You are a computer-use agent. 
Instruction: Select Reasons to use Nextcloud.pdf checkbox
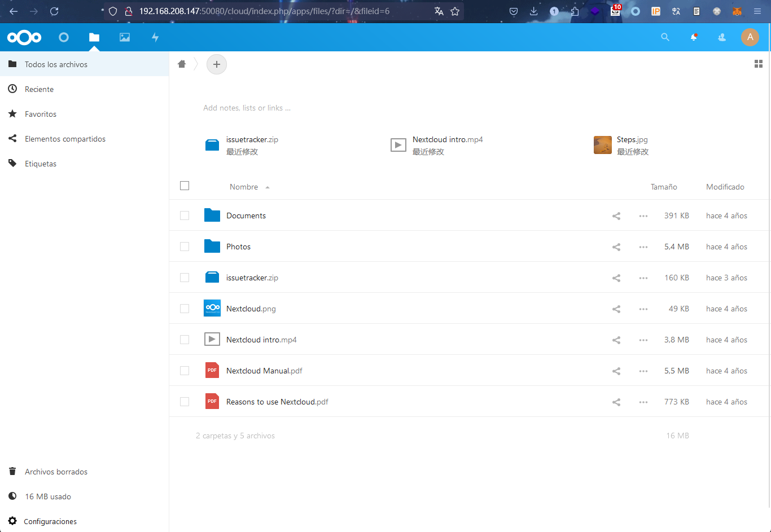[185, 402]
